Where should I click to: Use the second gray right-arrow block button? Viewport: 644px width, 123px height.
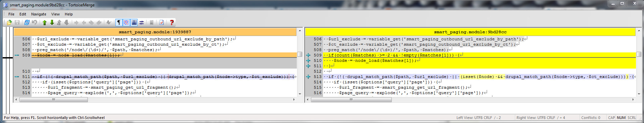(x=91, y=23)
